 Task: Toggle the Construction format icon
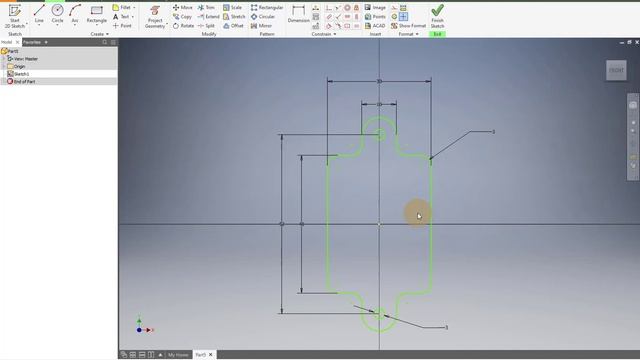[x=394, y=8]
